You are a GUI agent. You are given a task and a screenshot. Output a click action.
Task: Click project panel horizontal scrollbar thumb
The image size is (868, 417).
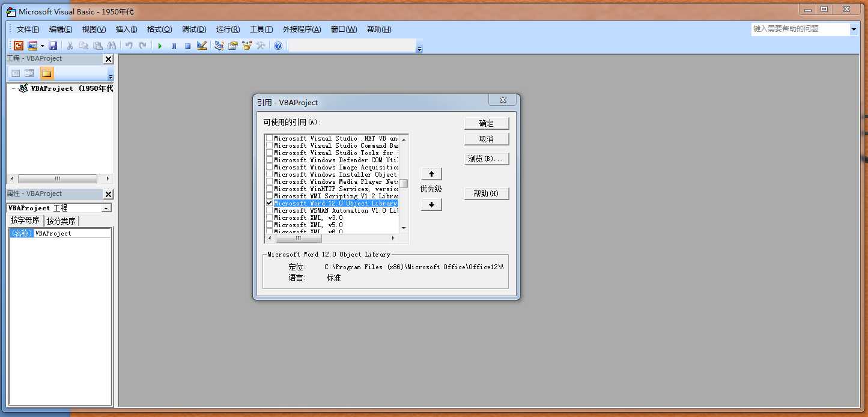(x=58, y=179)
